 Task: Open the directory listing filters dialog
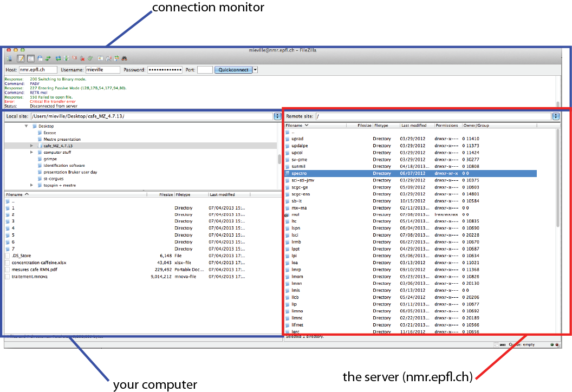[100, 58]
